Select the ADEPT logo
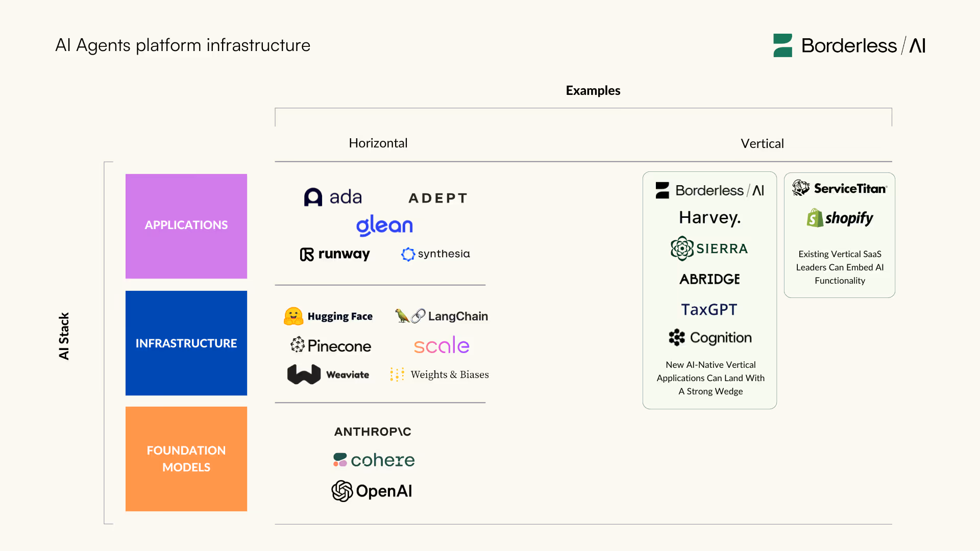The width and height of the screenshot is (980, 551). pyautogui.click(x=438, y=198)
